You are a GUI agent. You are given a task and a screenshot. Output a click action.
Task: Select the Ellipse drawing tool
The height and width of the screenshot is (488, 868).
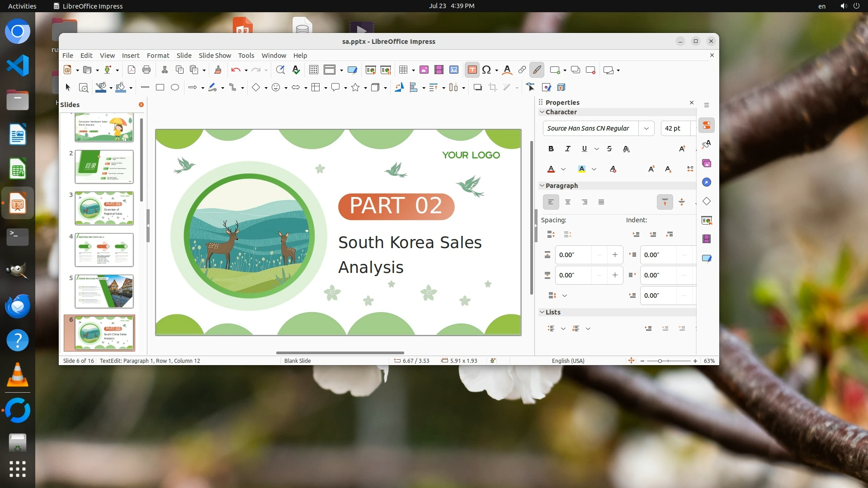pos(175,87)
